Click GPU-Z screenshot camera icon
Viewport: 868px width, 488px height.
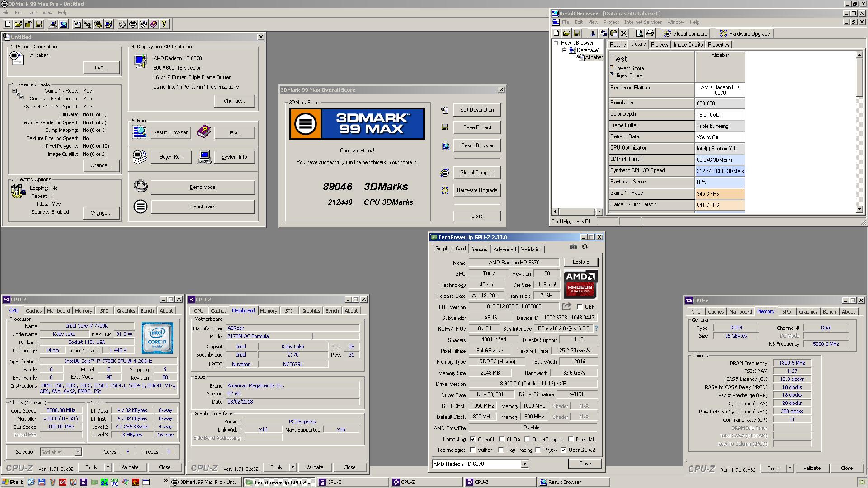(x=573, y=247)
